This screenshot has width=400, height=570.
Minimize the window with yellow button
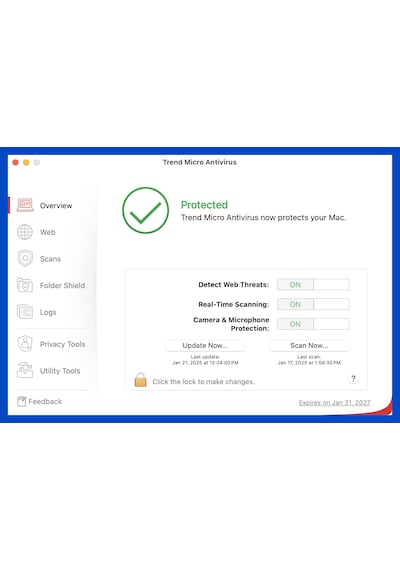(26, 162)
